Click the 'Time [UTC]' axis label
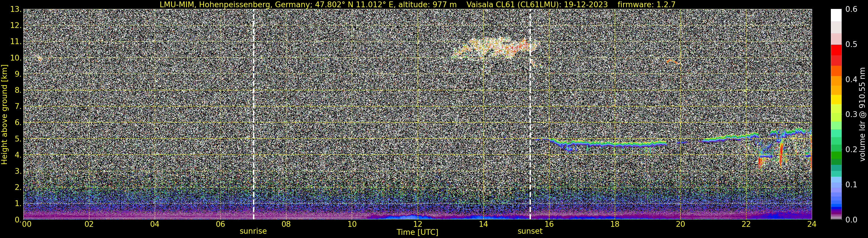 point(417,232)
